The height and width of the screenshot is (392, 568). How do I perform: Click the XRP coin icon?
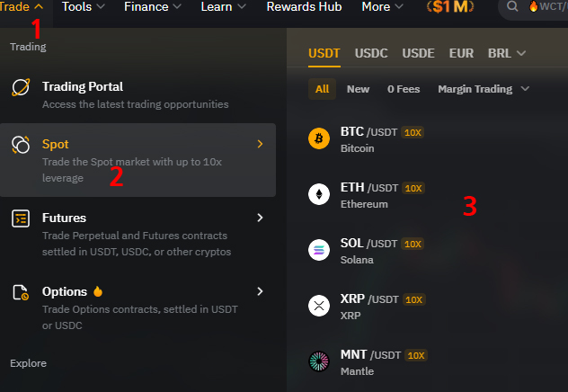[x=319, y=306]
